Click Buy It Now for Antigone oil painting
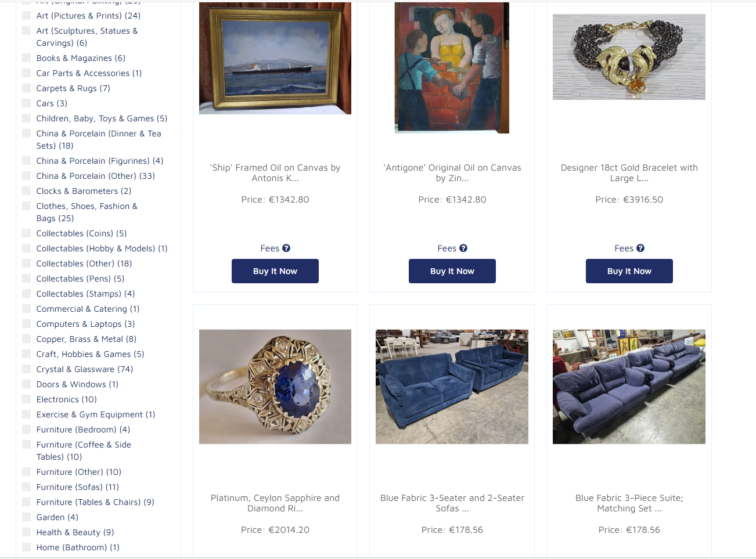Image resolution: width=756 pixels, height=559 pixels. 452,271
